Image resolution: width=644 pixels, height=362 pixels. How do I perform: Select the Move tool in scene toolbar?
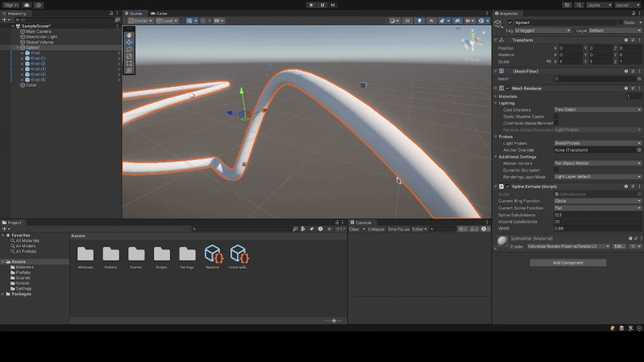click(x=129, y=42)
